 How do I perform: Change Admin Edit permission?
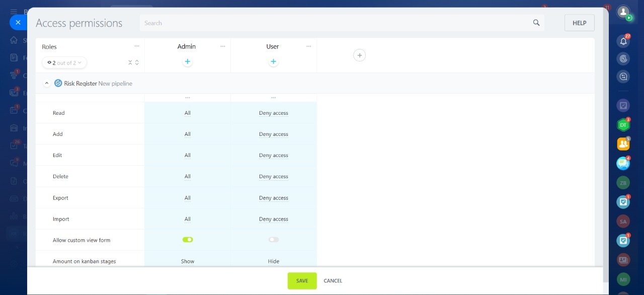coord(188,155)
